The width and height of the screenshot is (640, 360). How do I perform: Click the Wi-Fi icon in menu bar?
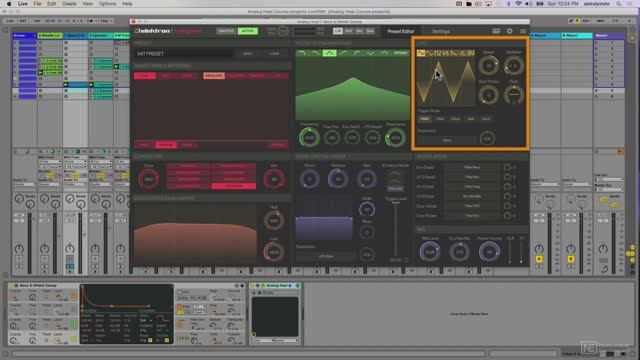518,4
